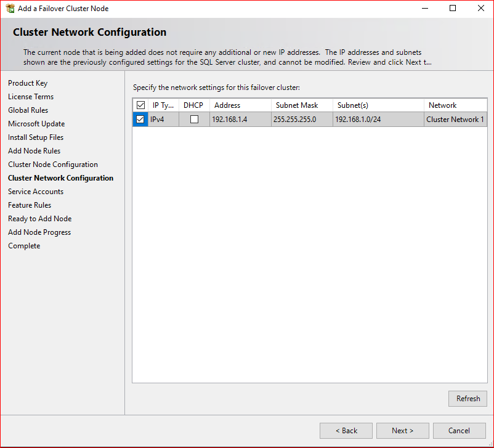
Task: Maximize the wizard window
Action: [453, 9]
